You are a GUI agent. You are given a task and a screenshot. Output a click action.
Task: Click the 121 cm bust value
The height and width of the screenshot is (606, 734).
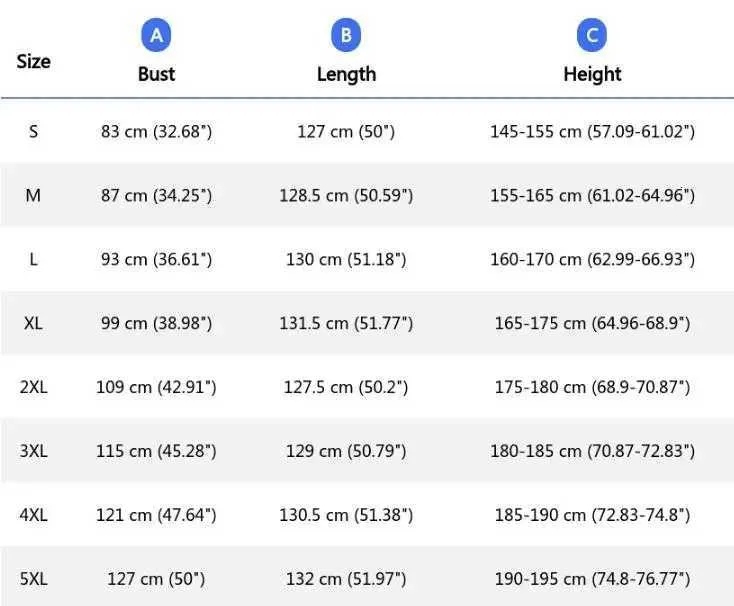click(x=156, y=515)
